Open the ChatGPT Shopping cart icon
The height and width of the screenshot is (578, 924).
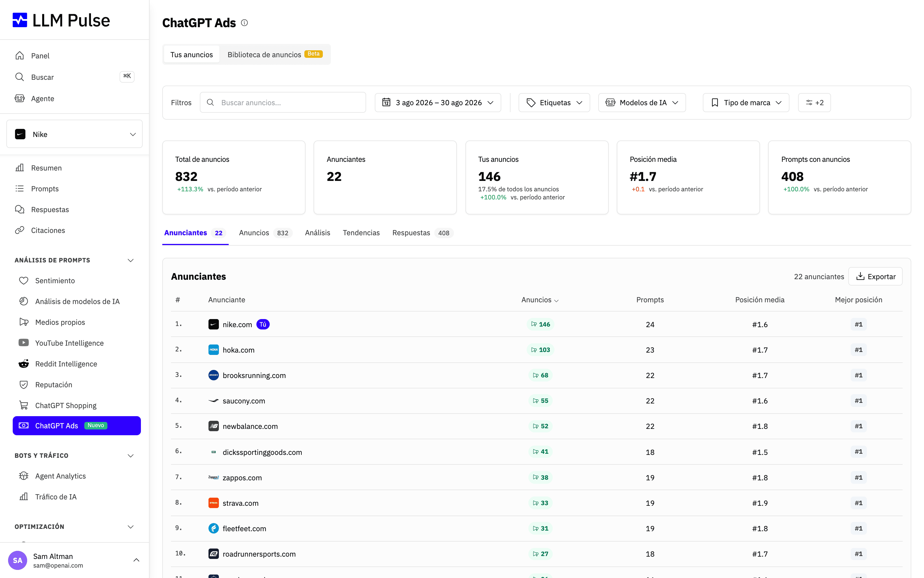pyautogui.click(x=24, y=405)
